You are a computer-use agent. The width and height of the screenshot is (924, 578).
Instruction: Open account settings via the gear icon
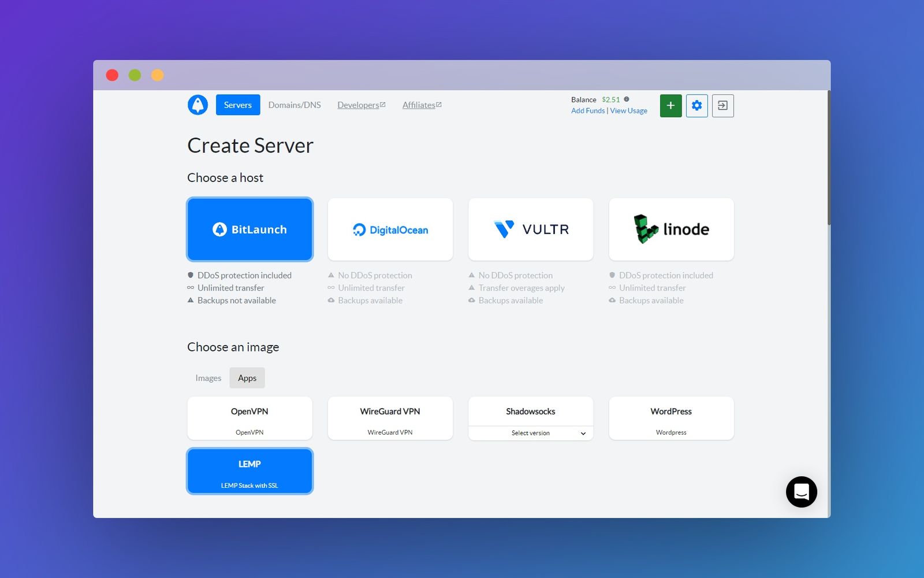tap(696, 105)
